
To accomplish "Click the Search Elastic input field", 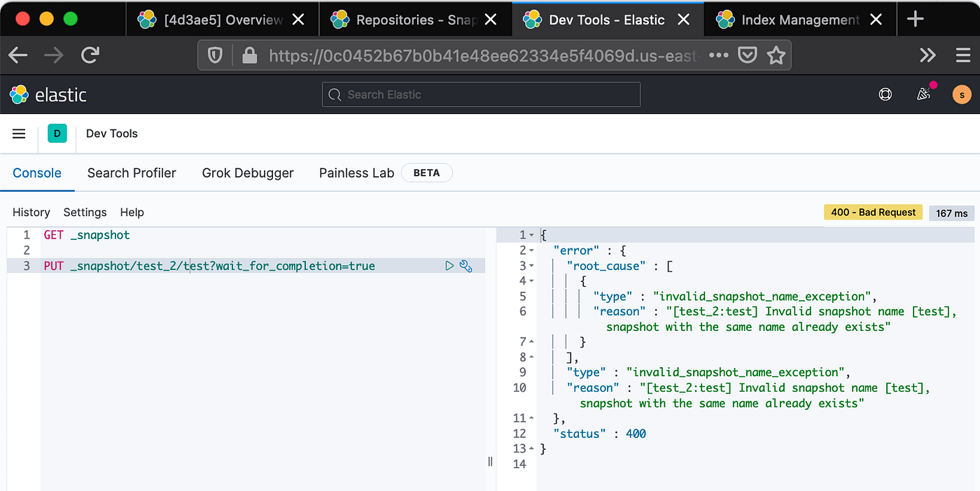I will coord(481,94).
